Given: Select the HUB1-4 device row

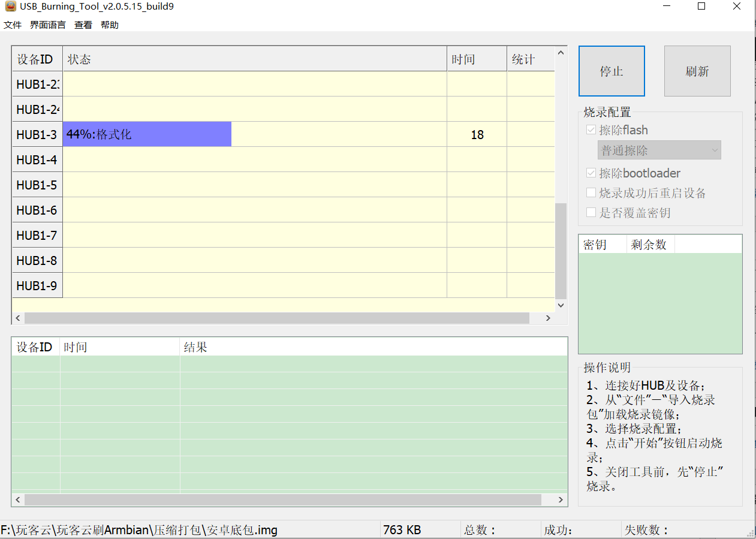Looking at the screenshot, I should point(284,159).
